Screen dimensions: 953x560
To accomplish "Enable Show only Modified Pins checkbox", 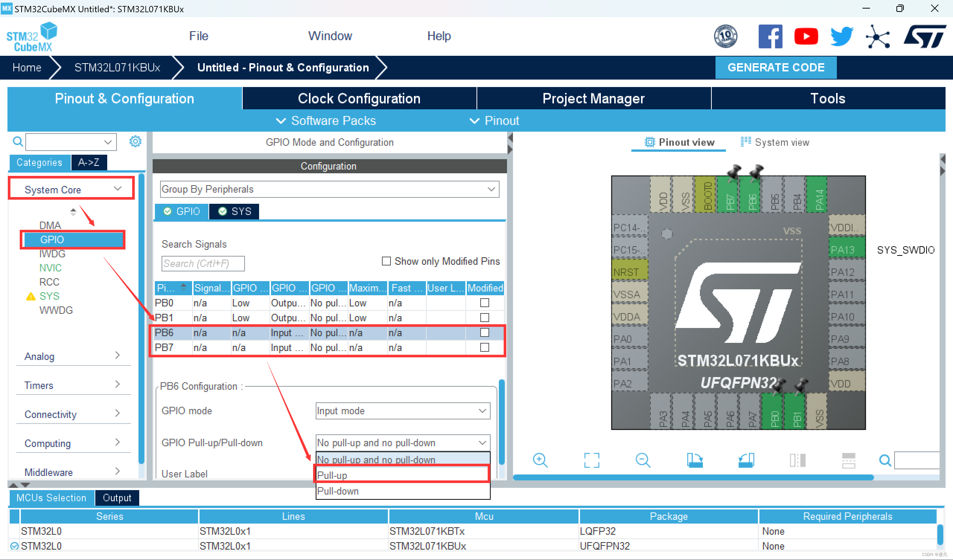I will coord(386,261).
